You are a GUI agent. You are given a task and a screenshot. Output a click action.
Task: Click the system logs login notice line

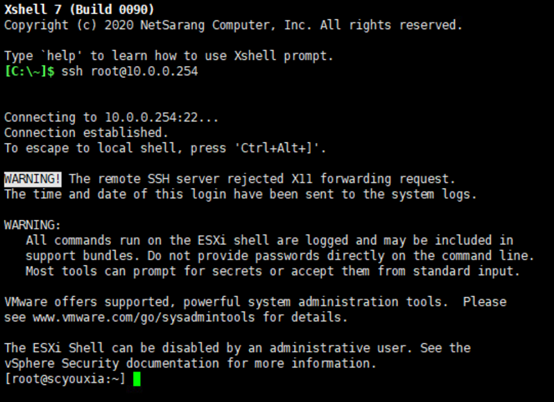point(240,194)
